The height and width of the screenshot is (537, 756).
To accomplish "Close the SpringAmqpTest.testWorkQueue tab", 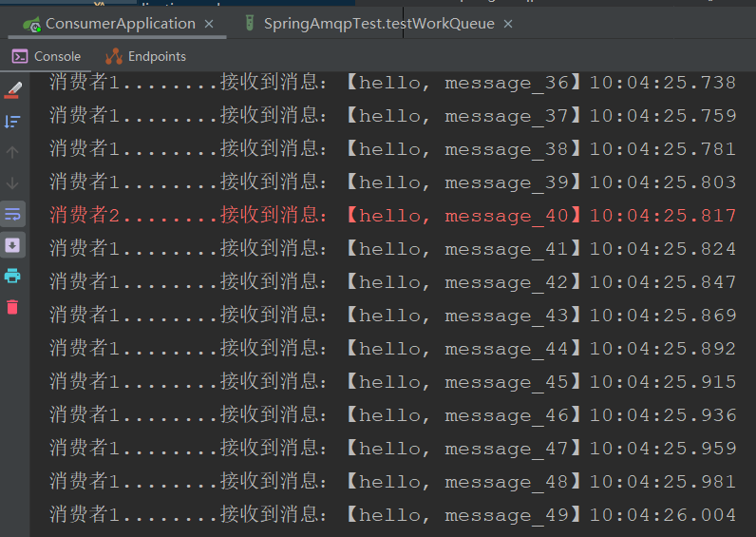I will 508,24.
